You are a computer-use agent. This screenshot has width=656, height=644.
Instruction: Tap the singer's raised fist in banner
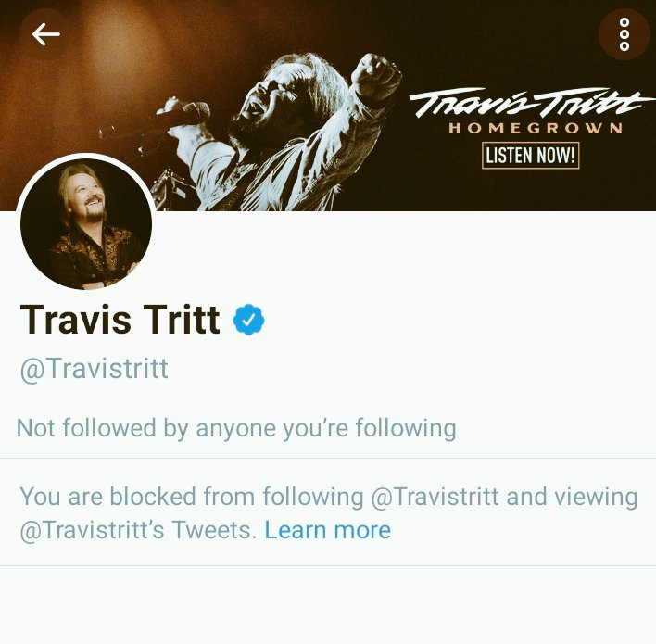click(x=374, y=75)
